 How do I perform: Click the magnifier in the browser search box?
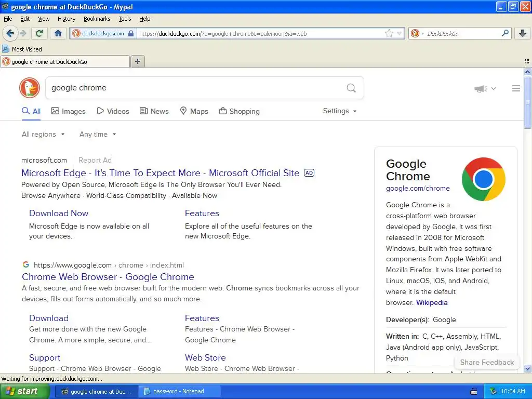[505, 33]
